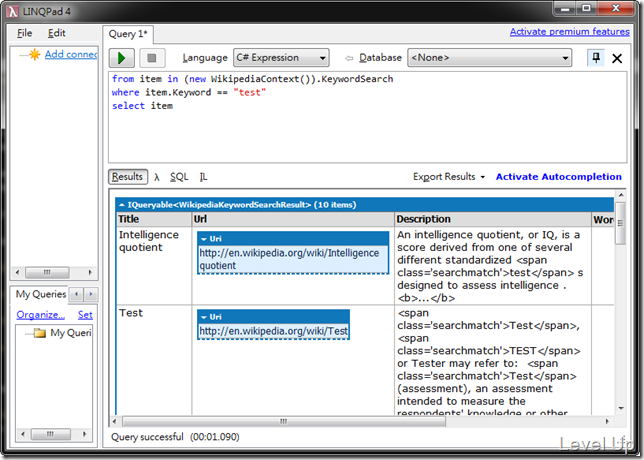Switch to the Results tab
644x460 pixels.
[x=128, y=177]
